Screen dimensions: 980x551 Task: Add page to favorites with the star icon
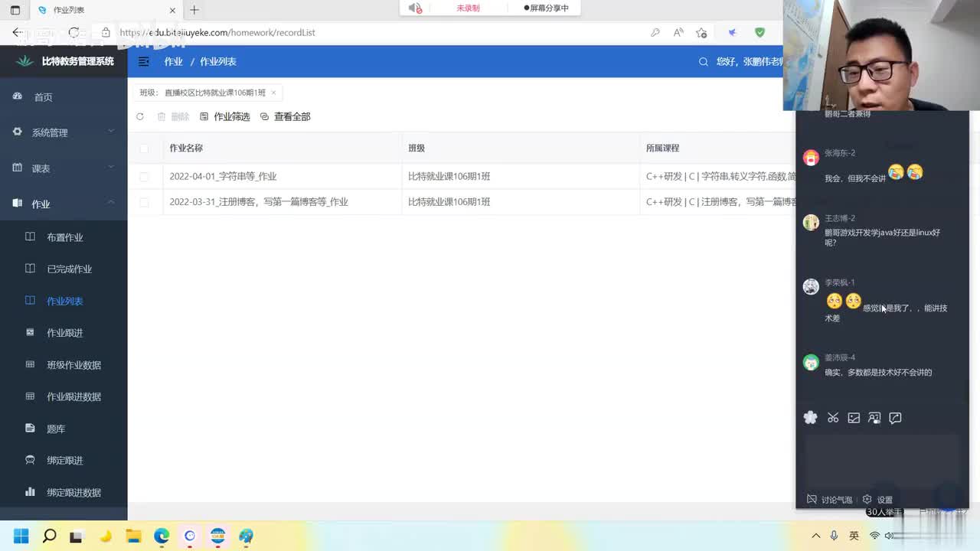tap(701, 32)
